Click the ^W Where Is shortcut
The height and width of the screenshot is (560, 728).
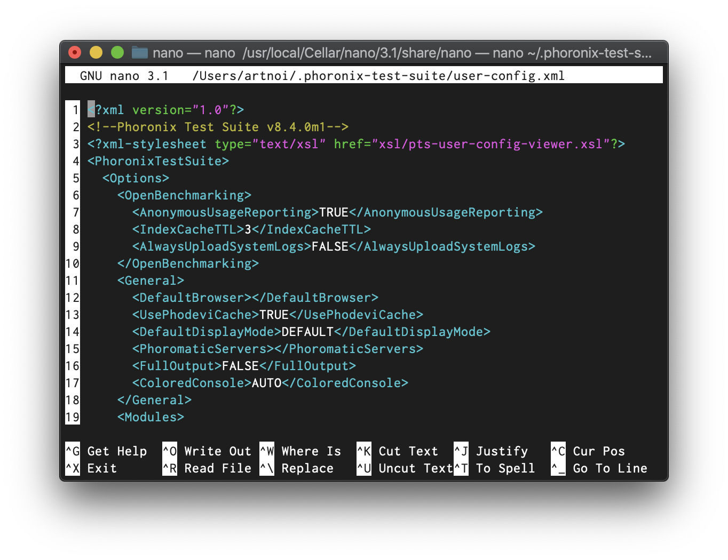click(300, 451)
